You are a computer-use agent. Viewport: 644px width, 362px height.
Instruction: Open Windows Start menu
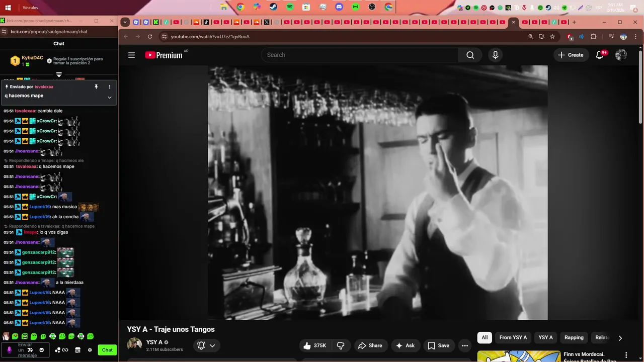[8, 8]
